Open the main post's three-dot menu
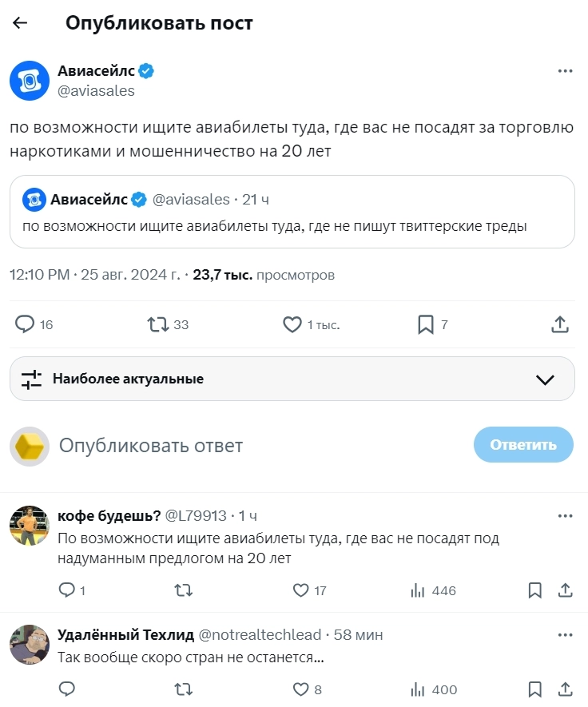 click(565, 70)
